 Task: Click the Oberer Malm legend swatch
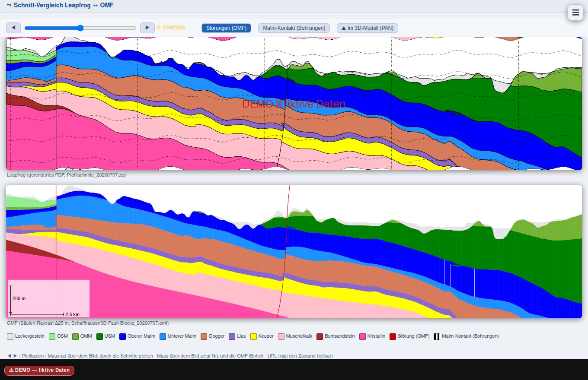123,336
